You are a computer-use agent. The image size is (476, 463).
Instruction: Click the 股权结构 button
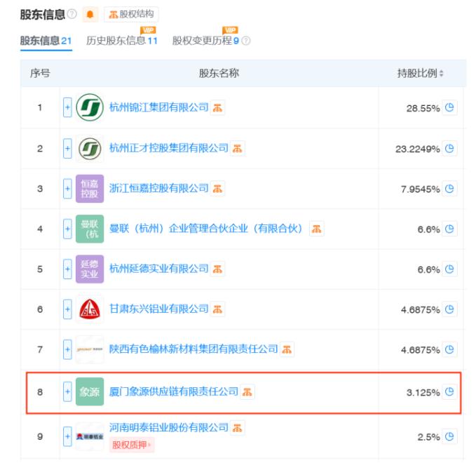coord(132,15)
